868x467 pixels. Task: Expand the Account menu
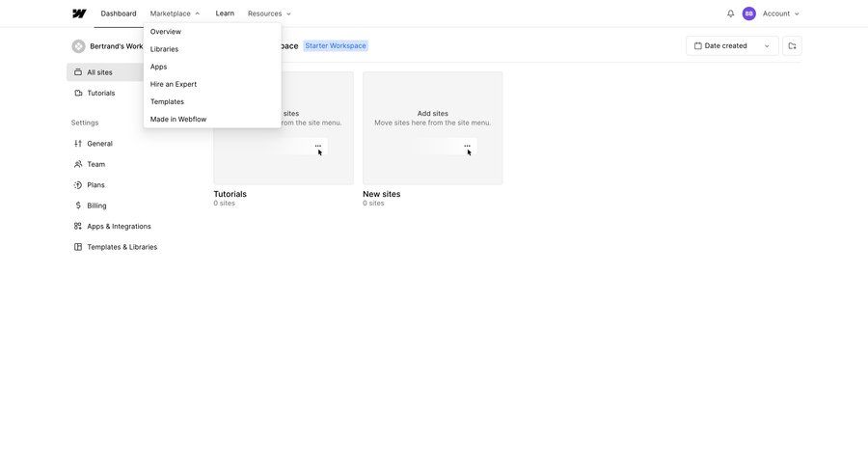[781, 14]
